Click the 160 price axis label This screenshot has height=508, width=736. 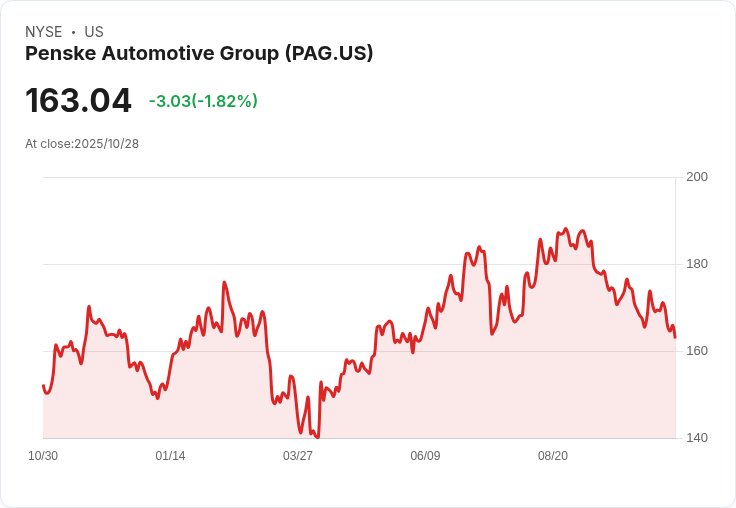697,351
